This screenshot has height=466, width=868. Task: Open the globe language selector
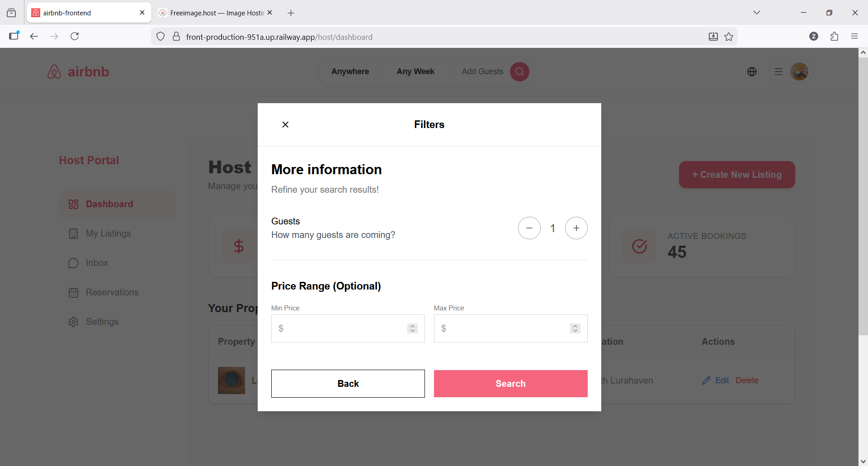752,71
